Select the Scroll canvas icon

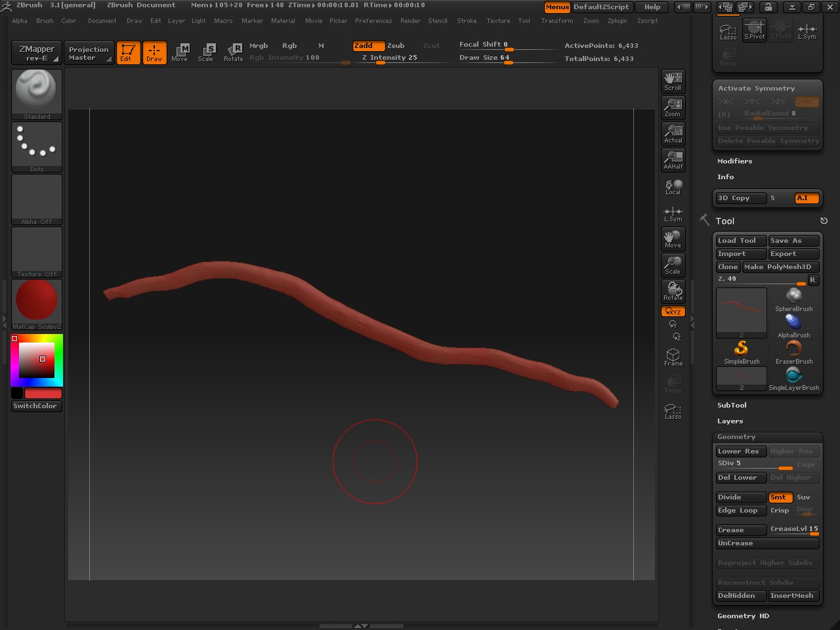673,81
